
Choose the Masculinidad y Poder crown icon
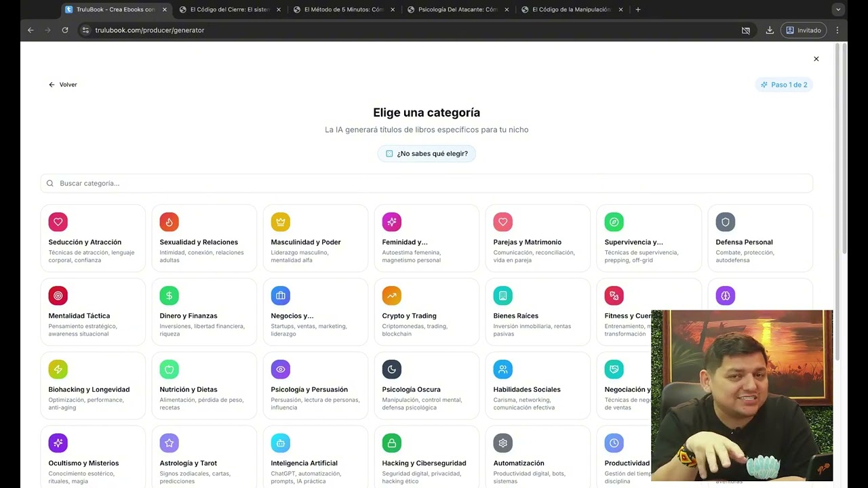pyautogui.click(x=280, y=222)
